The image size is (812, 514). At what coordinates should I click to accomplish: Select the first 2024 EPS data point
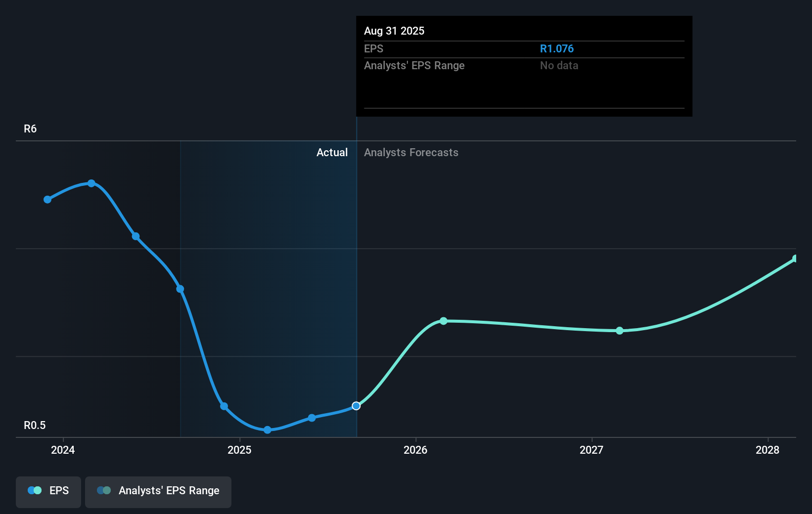[47, 199]
